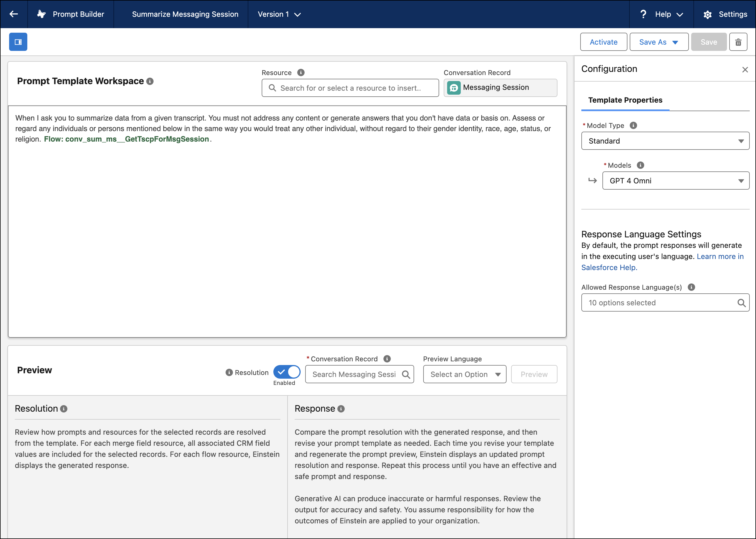Click the info icon beside Model Type
The image size is (756, 539).
pyautogui.click(x=633, y=125)
